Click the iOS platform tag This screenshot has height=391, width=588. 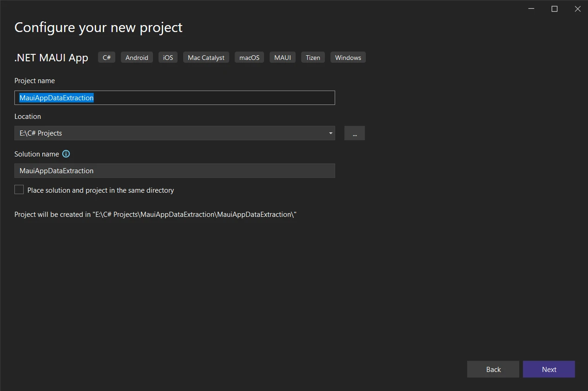[x=168, y=58]
